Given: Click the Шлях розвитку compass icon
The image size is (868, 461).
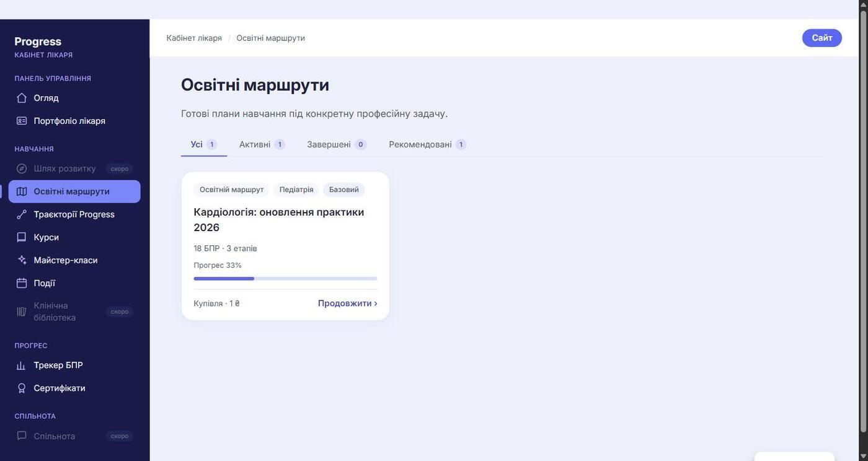Looking at the screenshot, I should pyautogui.click(x=22, y=169).
